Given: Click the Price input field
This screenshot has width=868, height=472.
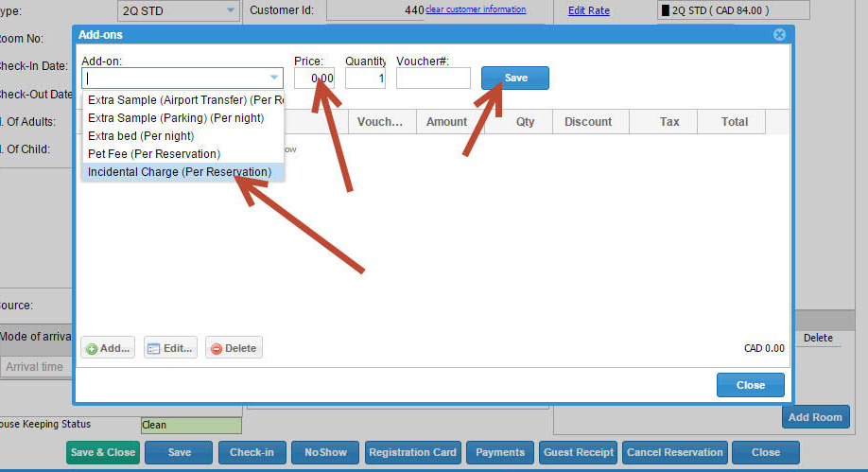Looking at the screenshot, I should [x=314, y=78].
